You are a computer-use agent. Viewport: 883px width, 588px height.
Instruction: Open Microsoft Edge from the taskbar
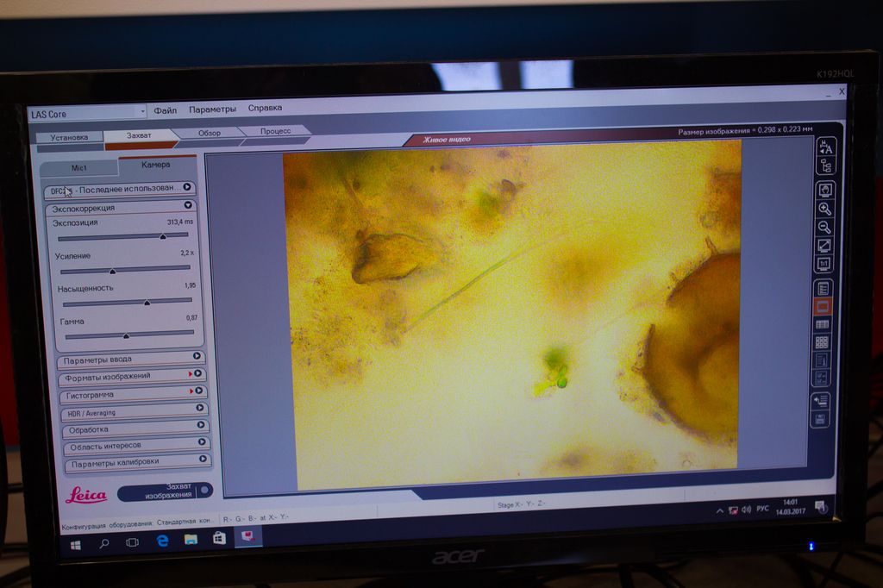[162, 540]
